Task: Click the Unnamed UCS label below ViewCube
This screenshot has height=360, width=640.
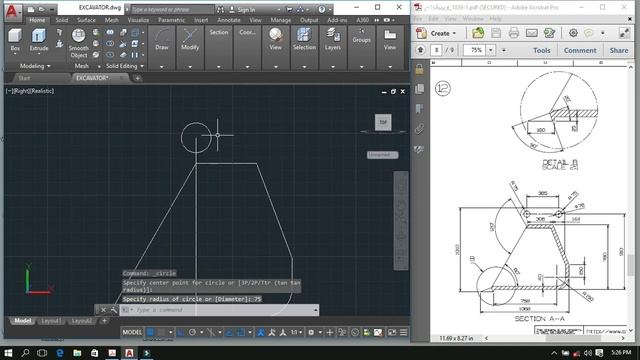Action: point(382,155)
